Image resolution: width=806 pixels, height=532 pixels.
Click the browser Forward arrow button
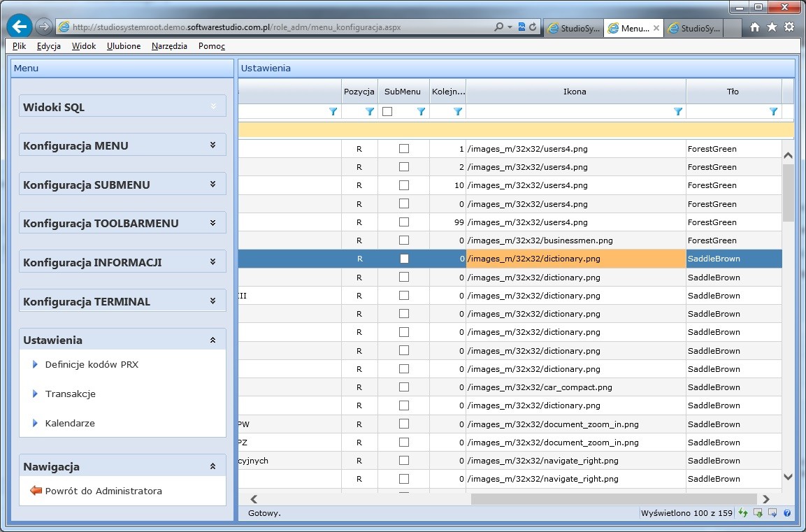tap(44, 27)
